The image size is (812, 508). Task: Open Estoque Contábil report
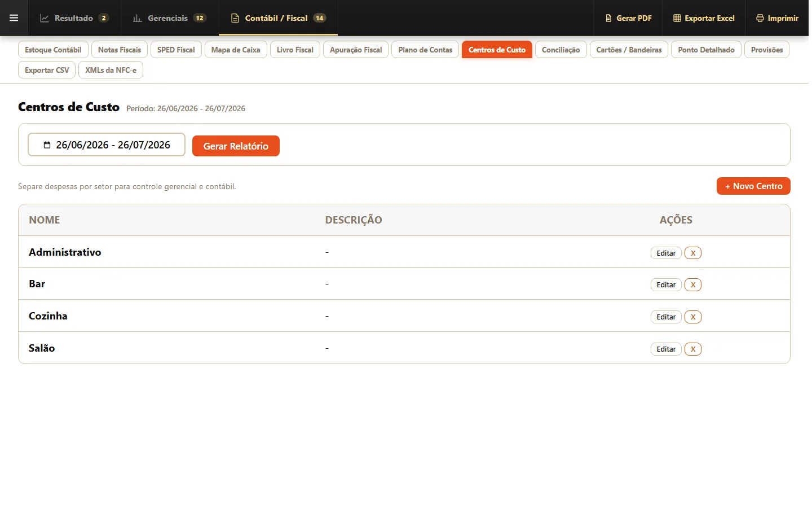[x=53, y=50]
